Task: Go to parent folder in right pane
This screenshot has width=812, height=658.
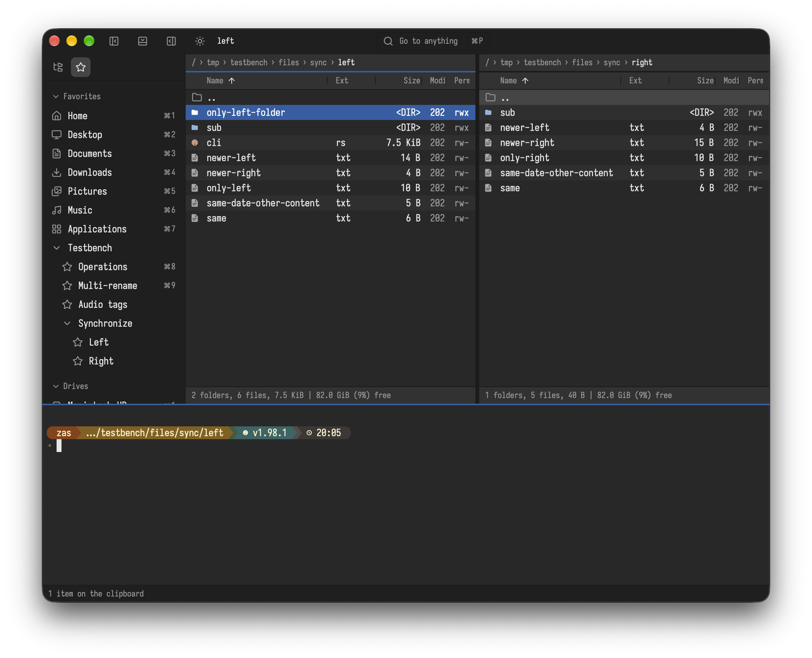Action: pyautogui.click(x=624, y=97)
